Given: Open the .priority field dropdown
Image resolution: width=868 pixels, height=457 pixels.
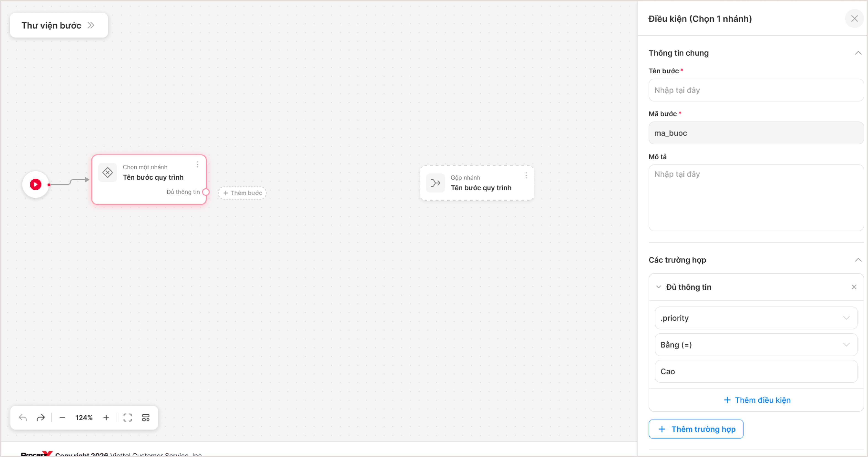Looking at the screenshot, I should pos(756,318).
